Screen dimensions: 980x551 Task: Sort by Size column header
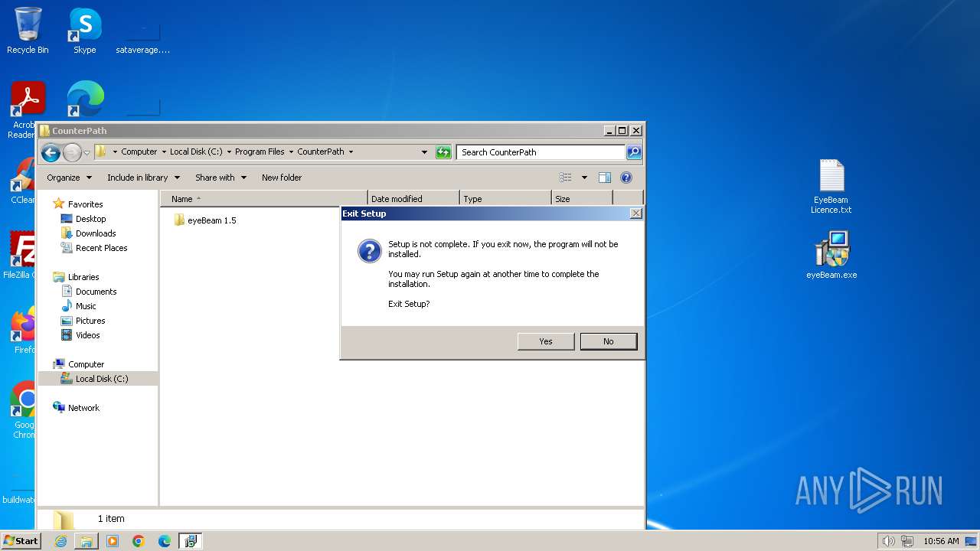(x=582, y=199)
